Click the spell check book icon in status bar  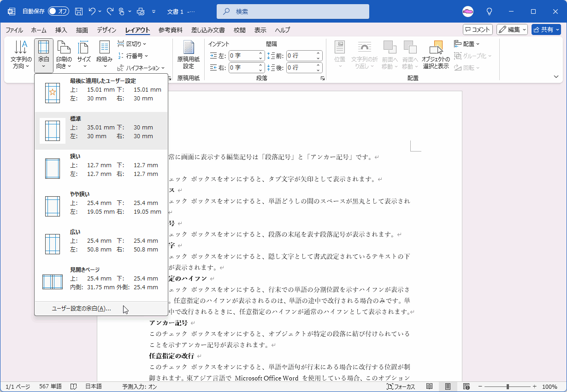tap(74, 386)
